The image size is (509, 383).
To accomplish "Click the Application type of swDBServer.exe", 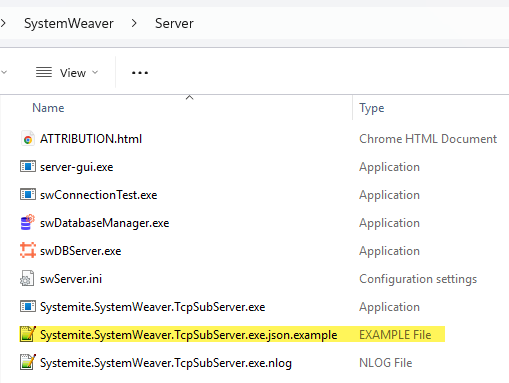I will click(x=389, y=251).
